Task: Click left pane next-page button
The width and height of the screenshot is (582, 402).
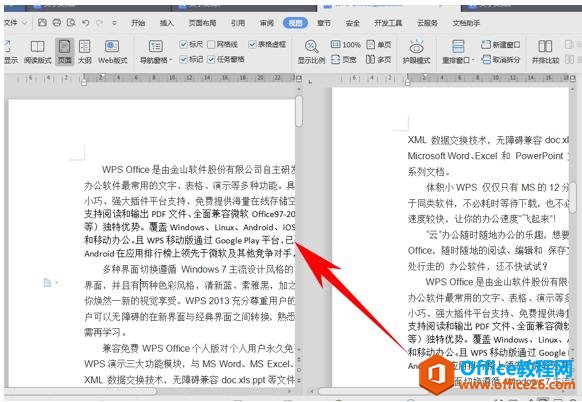Action: pos(299,380)
